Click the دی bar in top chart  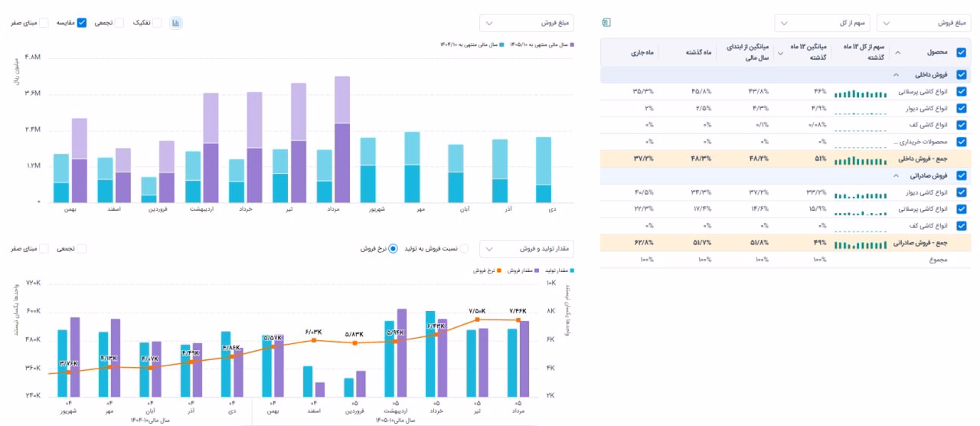click(x=544, y=169)
